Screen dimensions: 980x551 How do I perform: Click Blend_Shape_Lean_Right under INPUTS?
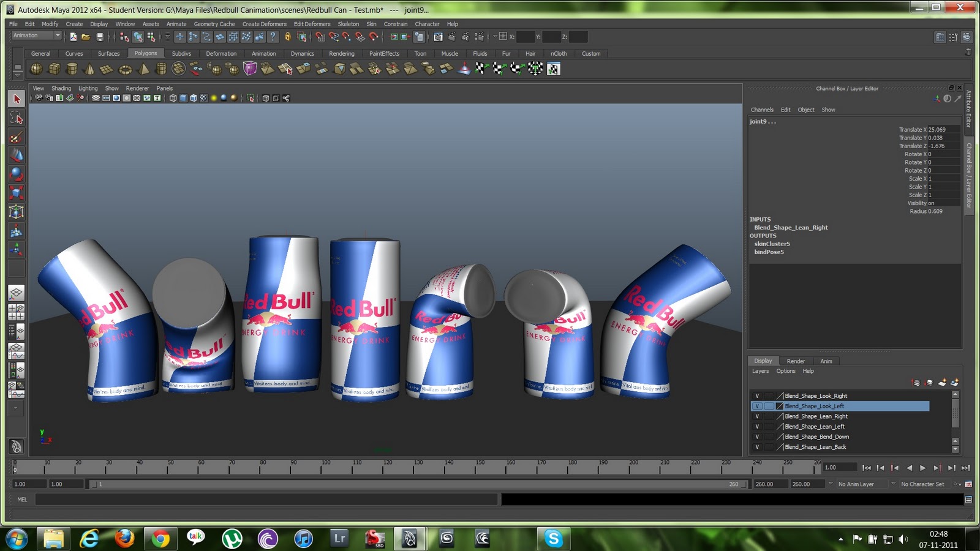tap(791, 227)
